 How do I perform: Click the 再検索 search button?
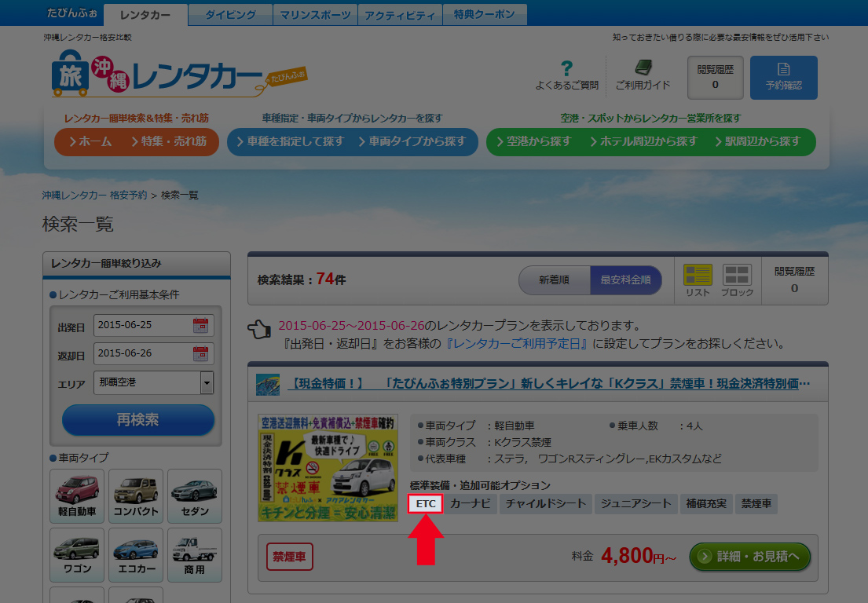pyautogui.click(x=137, y=420)
